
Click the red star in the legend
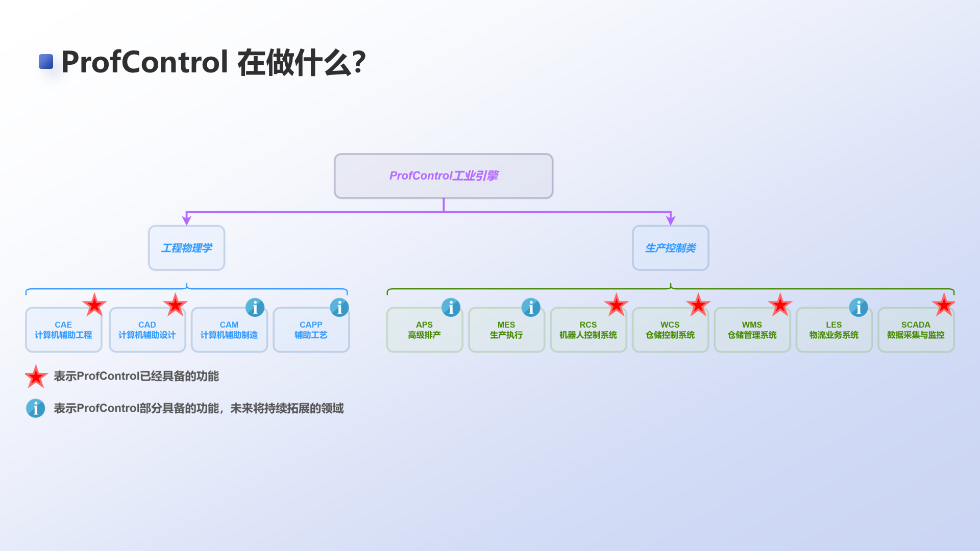point(36,377)
